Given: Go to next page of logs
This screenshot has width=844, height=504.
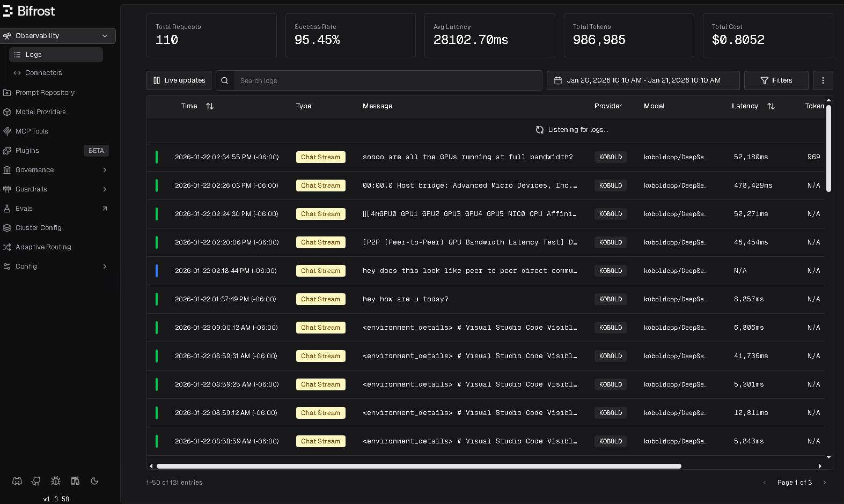Looking at the screenshot, I should (x=825, y=483).
